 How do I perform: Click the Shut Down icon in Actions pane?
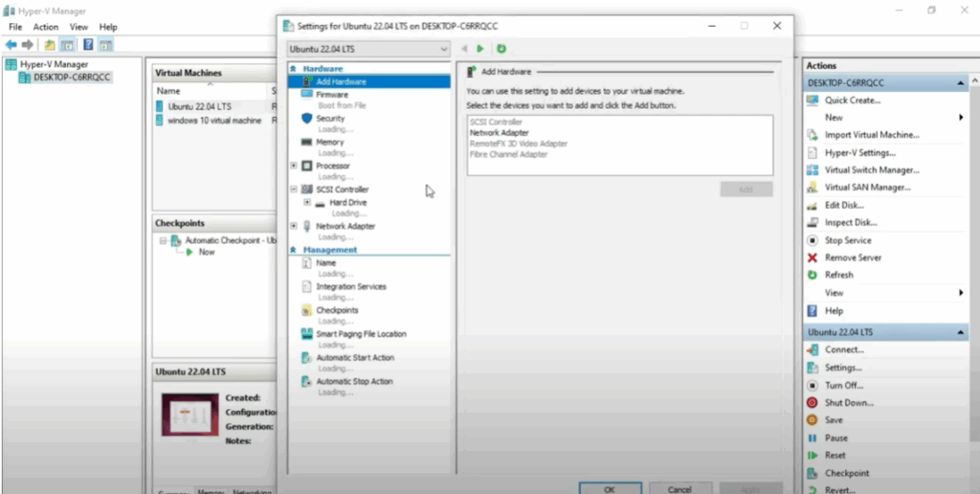point(813,403)
